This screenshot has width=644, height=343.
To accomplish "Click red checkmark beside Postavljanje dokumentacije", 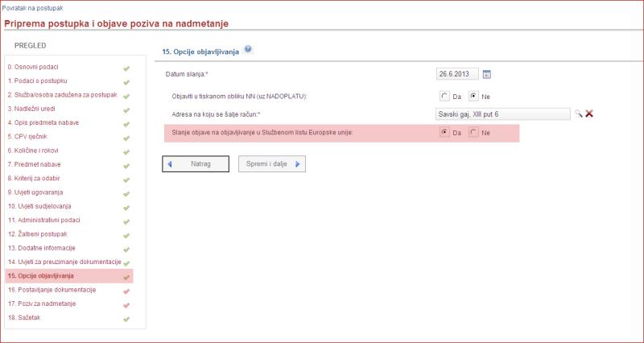I will [126, 291].
